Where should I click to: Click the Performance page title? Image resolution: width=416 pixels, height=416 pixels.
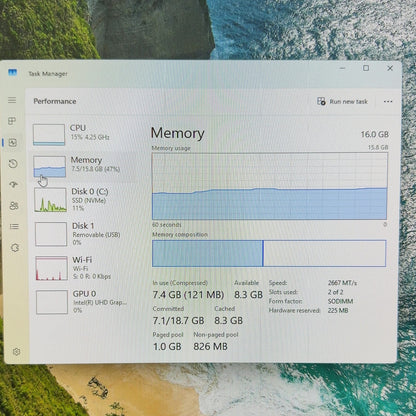[x=55, y=101]
